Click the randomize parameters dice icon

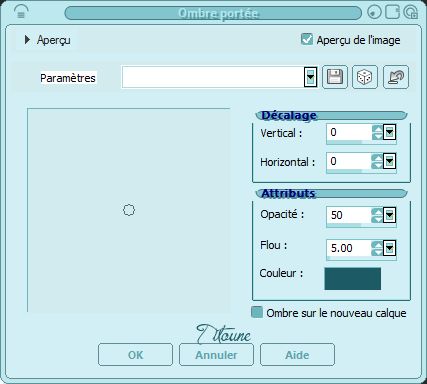(x=365, y=77)
